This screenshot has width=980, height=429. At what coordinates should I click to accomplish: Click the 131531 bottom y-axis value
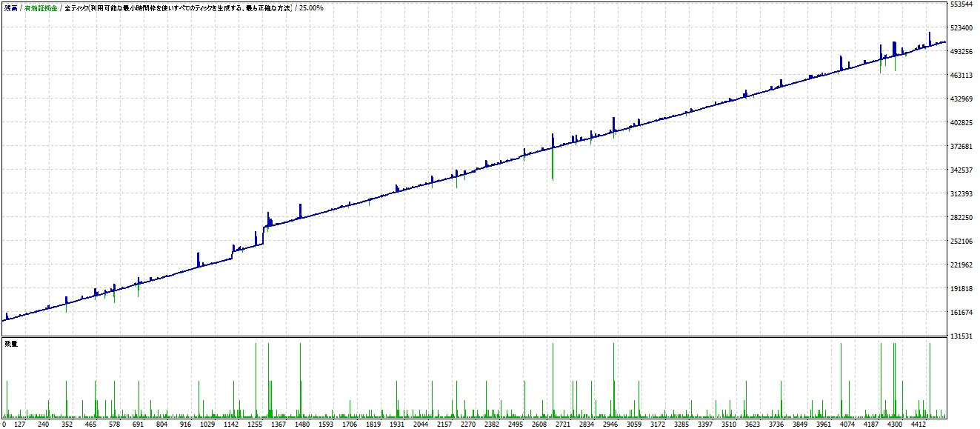point(961,336)
